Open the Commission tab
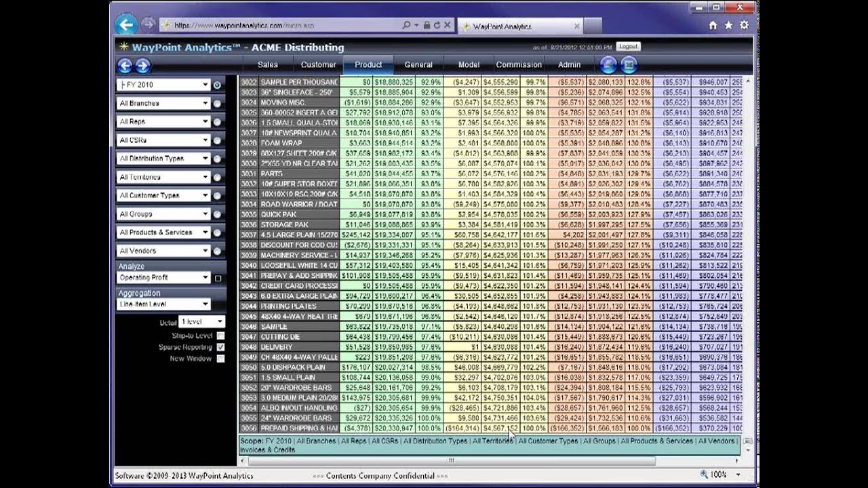 click(x=519, y=64)
